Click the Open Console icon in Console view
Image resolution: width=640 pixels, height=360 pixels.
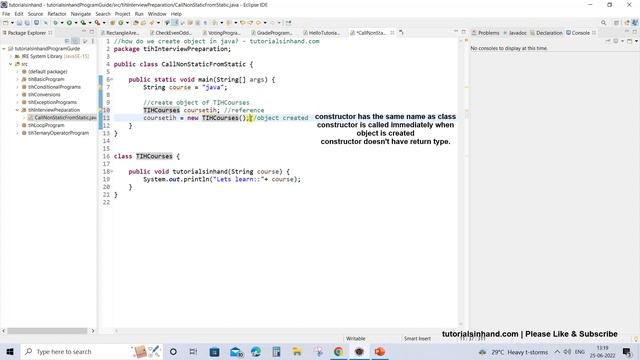(x=630, y=41)
